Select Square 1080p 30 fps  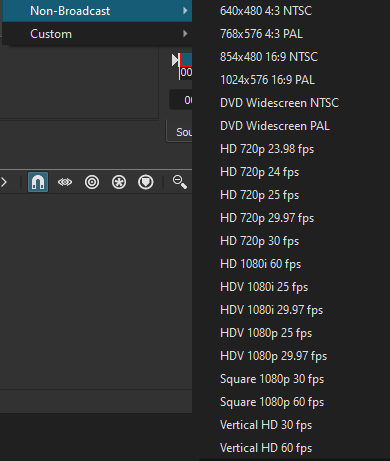(x=272, y=379)
